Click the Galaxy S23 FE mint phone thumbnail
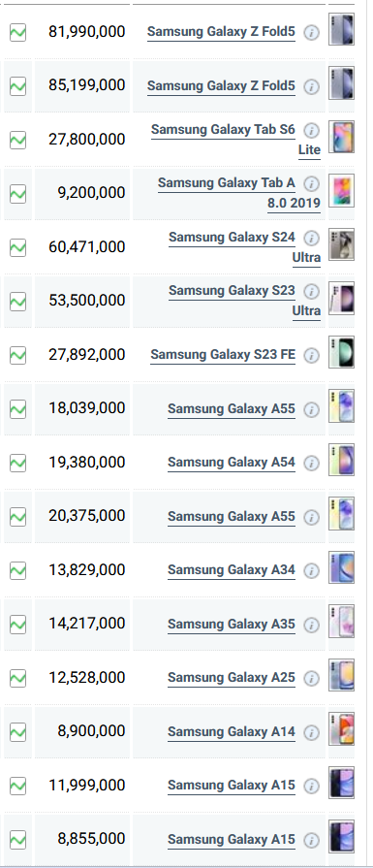Image resolution: width=373 pixels, height=868 pixels. [341, 352]
